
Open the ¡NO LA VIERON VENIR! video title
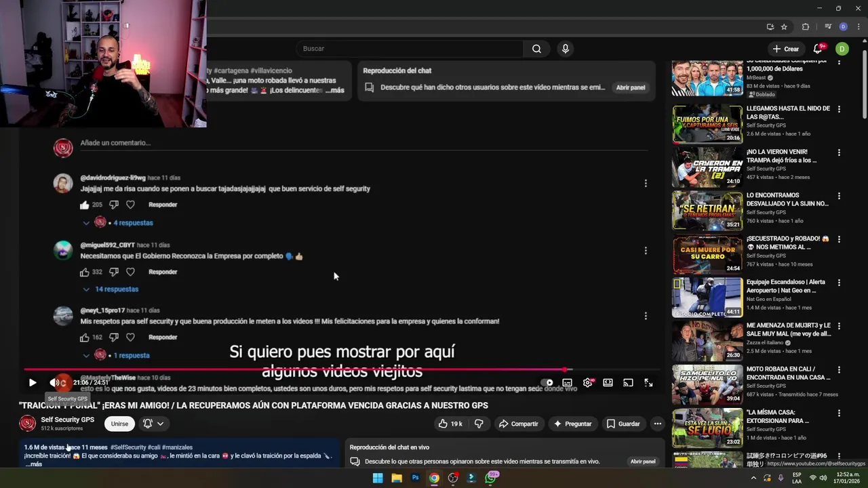point(781,156)
